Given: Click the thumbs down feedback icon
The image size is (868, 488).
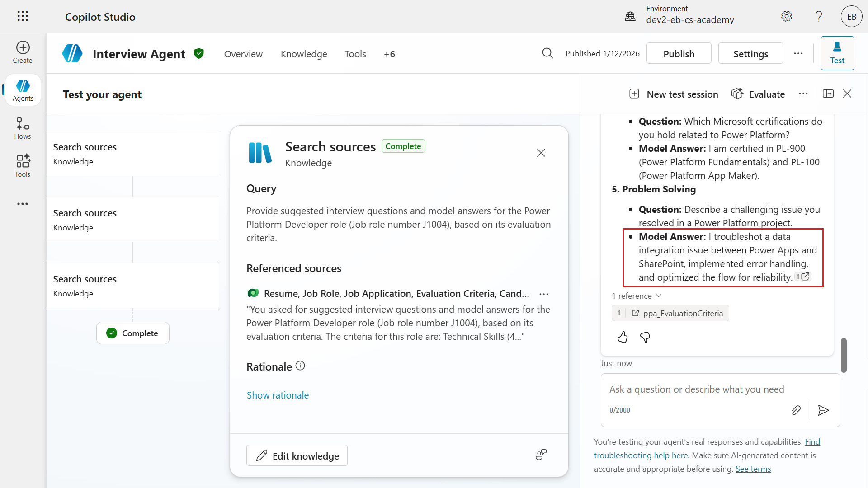Looking at the screenshot, I should click(645, 337).
